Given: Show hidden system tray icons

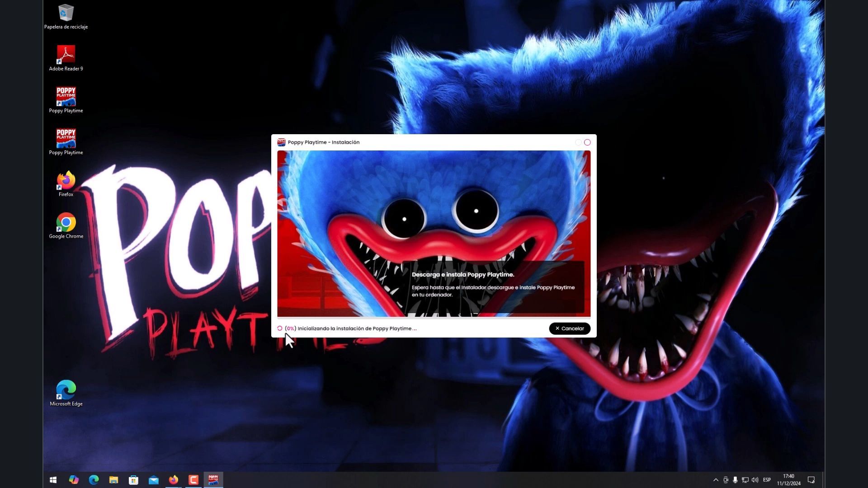Looking at the screenshot, I should (x=716, y=480).
